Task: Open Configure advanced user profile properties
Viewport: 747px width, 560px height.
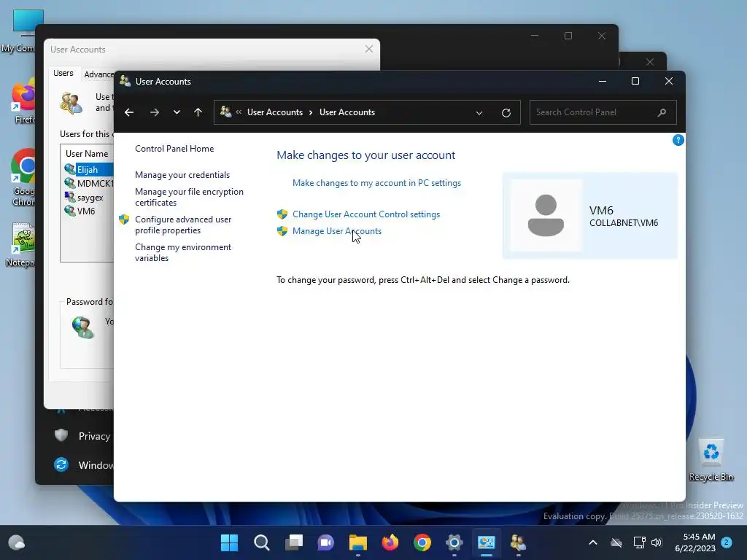Action: 183,225
